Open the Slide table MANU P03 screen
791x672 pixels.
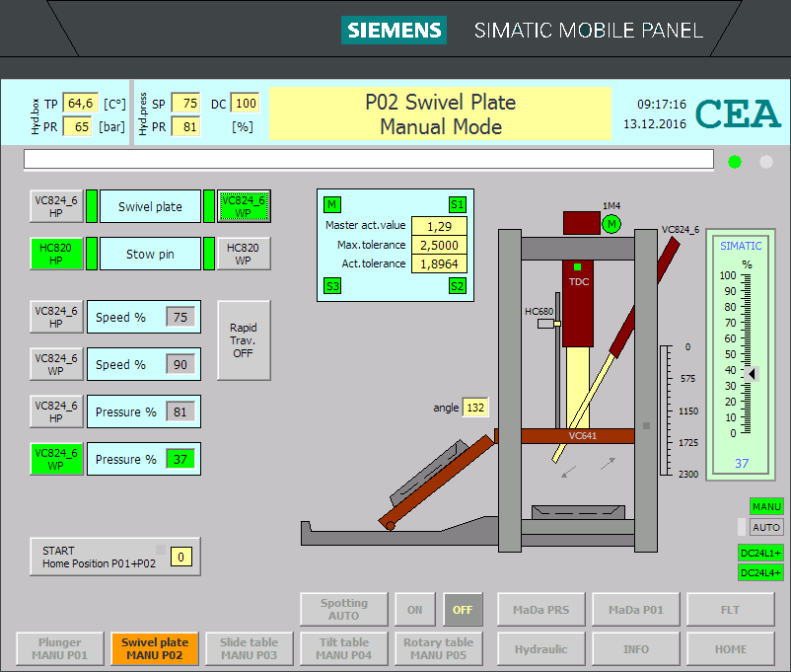[x=250, y=648]
